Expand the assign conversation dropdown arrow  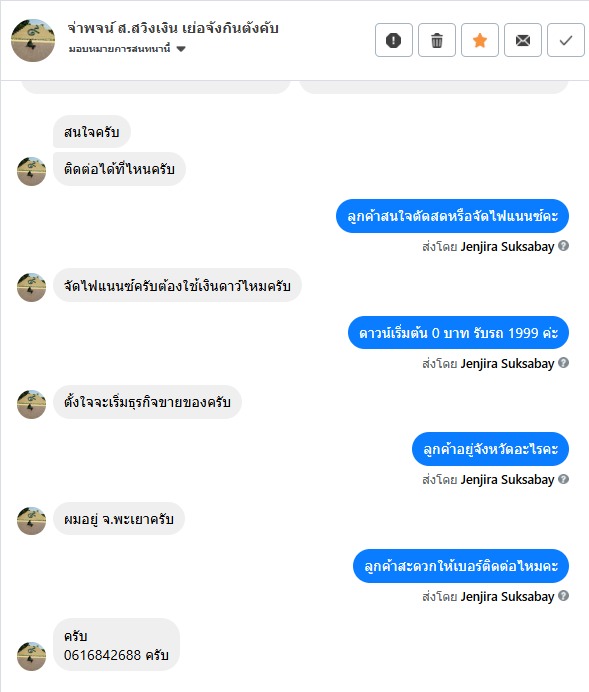[x=181, y=49]
